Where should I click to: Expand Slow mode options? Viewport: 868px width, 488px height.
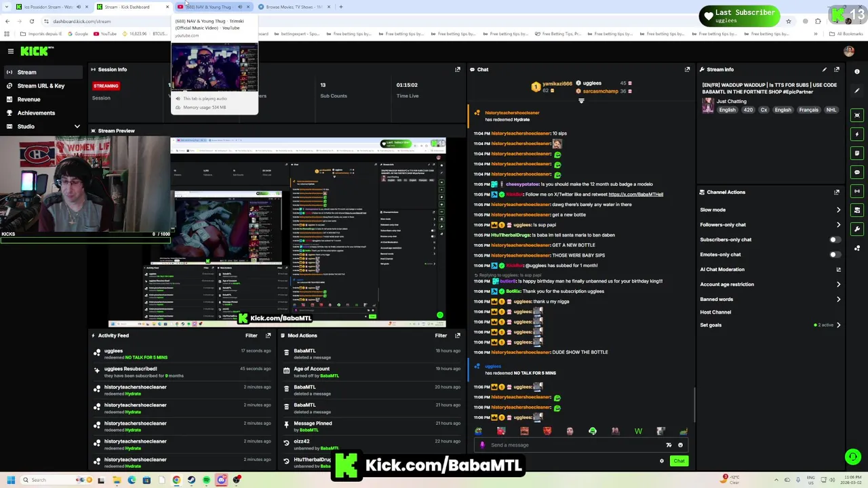coord(838,210)
